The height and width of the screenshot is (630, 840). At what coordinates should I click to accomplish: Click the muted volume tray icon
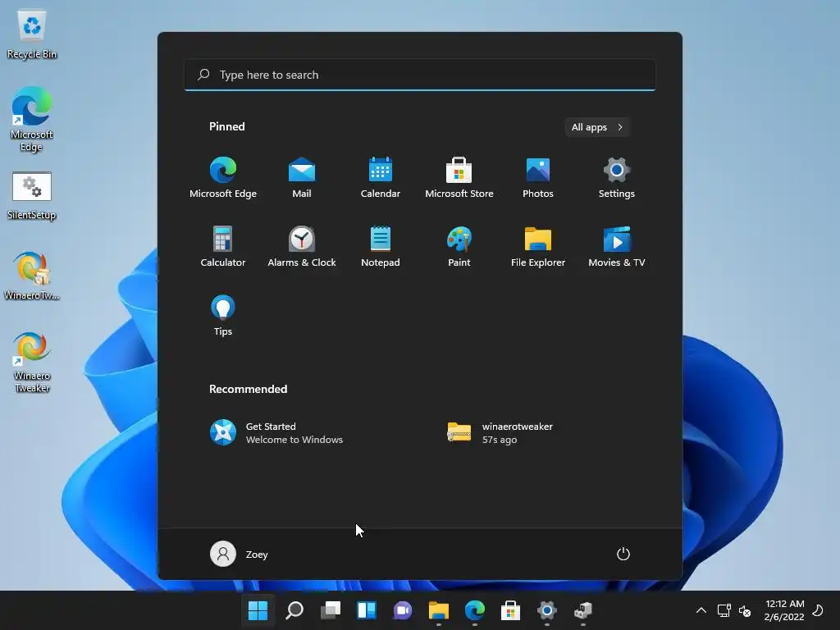tap(745, 610)
